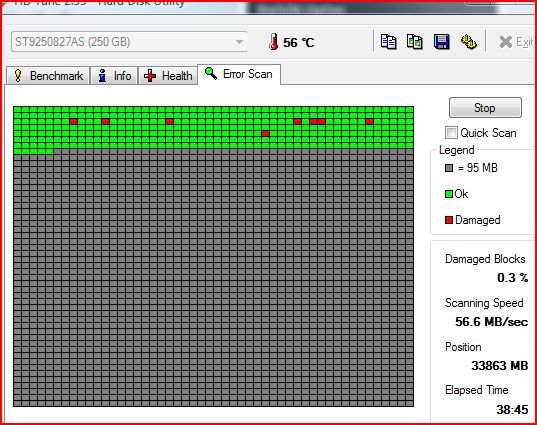
Task: Expand drive list with the dropdown arrow
Action: 239,42
